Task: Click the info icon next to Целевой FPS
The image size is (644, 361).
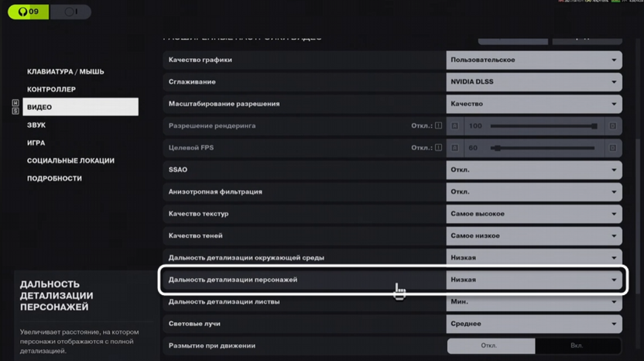Action: [x=438, y=147]
